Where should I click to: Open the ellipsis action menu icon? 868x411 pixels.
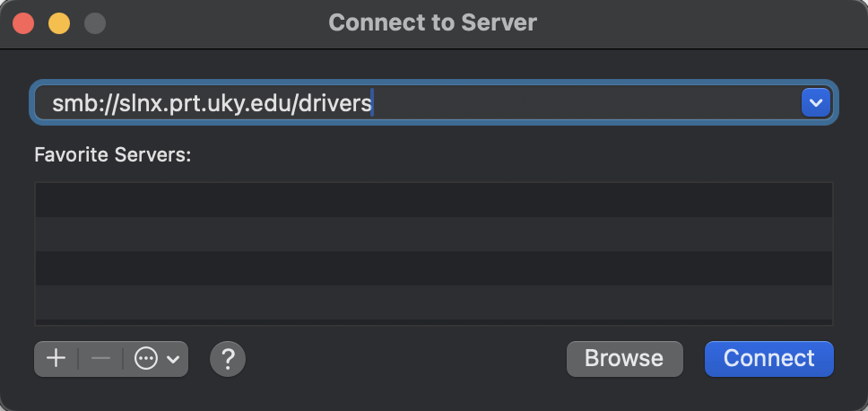(x=146, y=359)
